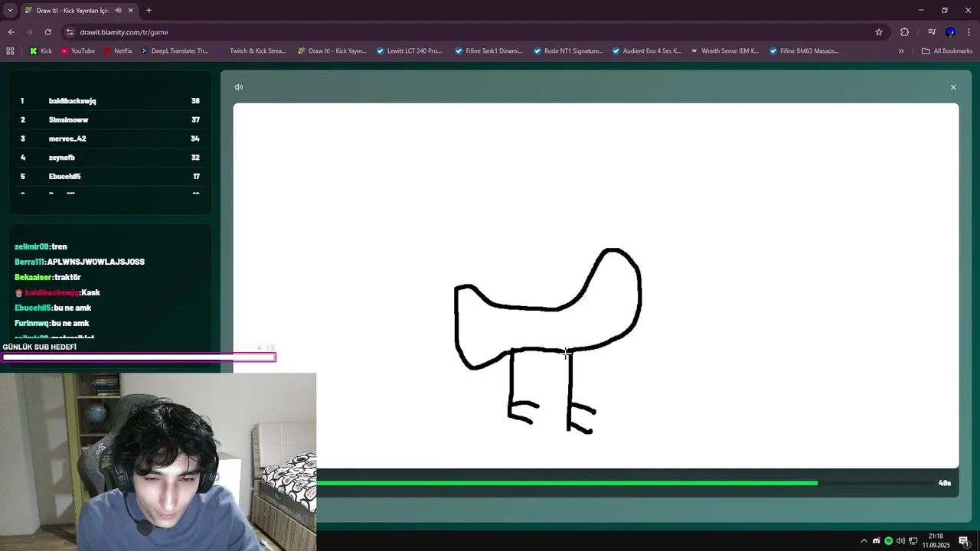Open the site information icon in address bar

[70, 32]
